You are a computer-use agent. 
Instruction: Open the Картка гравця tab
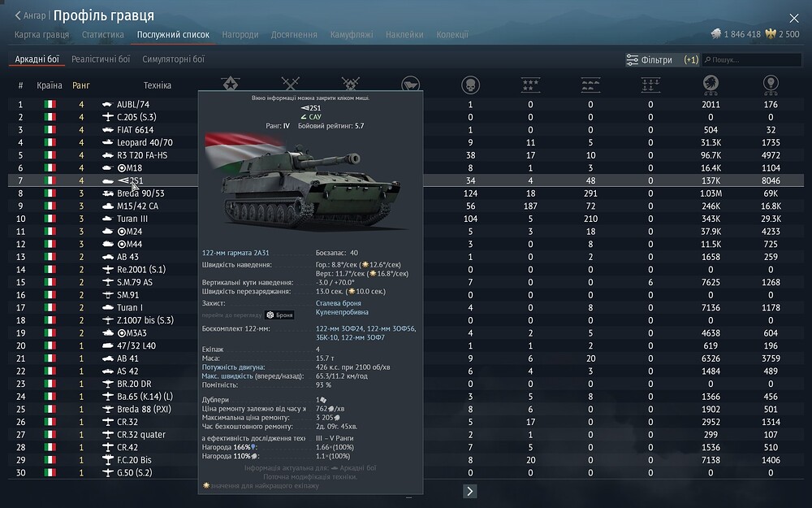tap(41, 35)
